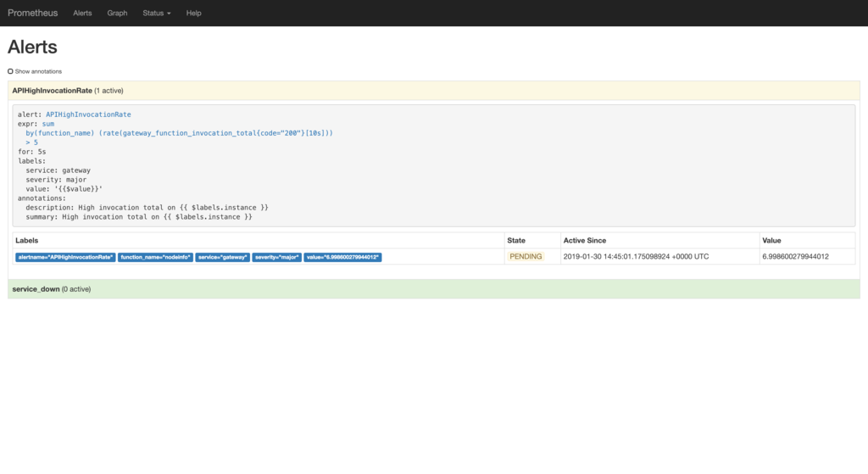Click the PENDING state badge
The height and width of the screenshot is (474, 868).
[x=526, y=256]
